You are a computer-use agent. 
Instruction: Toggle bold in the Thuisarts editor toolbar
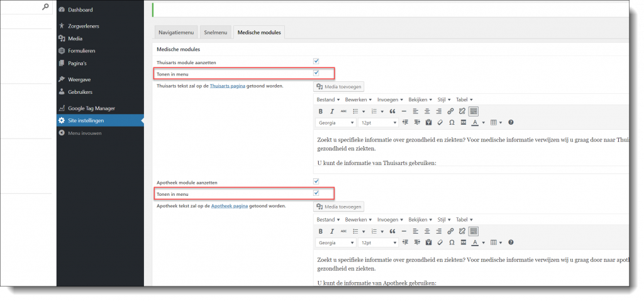click(x=321, y=111)
